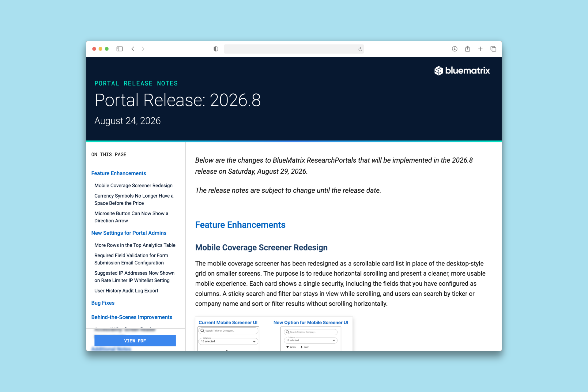Click the green fullscreen window button
This screenshot has width=588, height=392.
107,49
